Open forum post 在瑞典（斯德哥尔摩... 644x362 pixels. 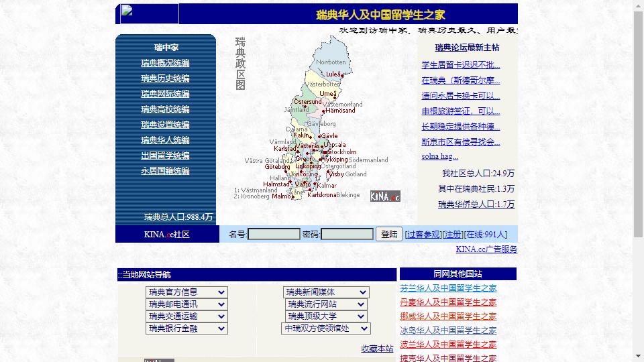[460, 80]
